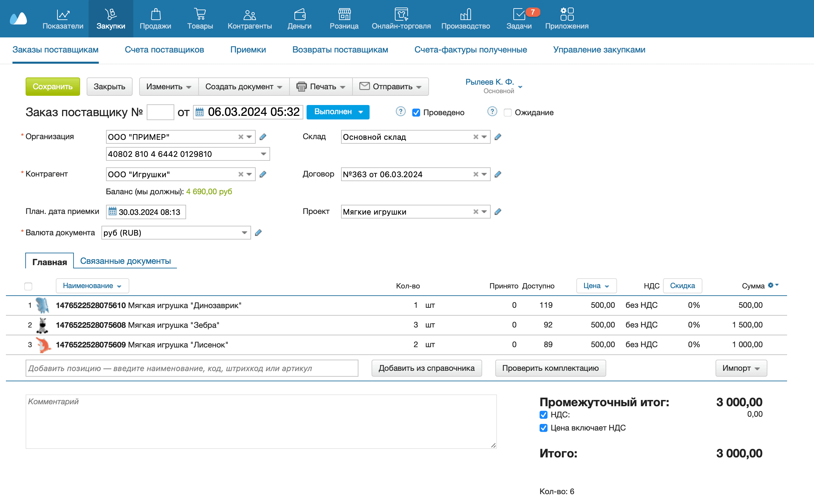This screenshot has width=814, height=504.
Task: Click the help icon next to Проведено
Action: click(400, 112)
